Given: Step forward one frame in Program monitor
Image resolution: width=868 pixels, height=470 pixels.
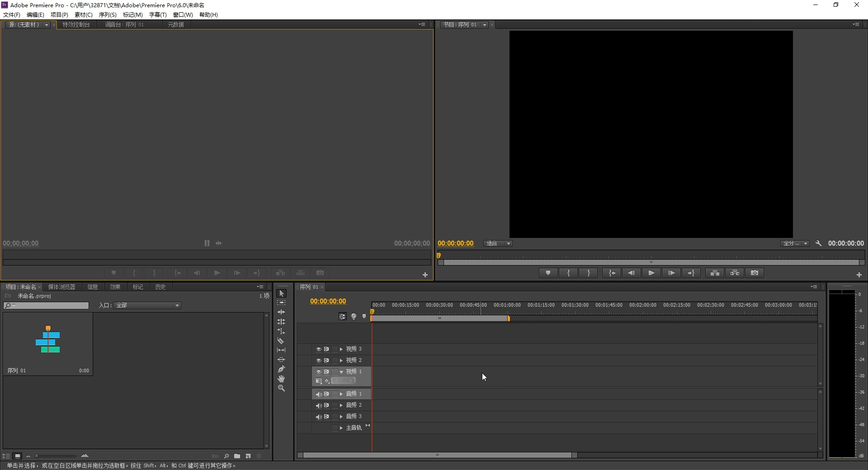Looking at the screenshot, I should coord(671,273).
